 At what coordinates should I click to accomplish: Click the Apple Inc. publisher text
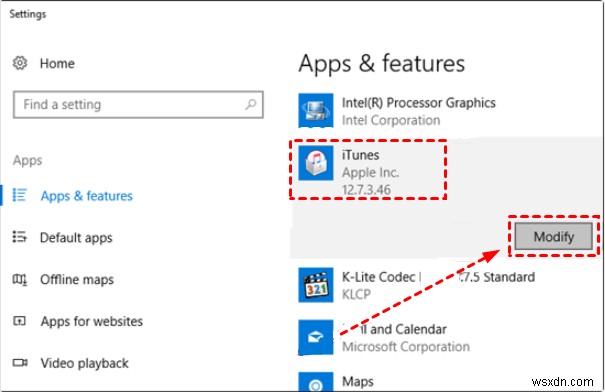[370, 172]
